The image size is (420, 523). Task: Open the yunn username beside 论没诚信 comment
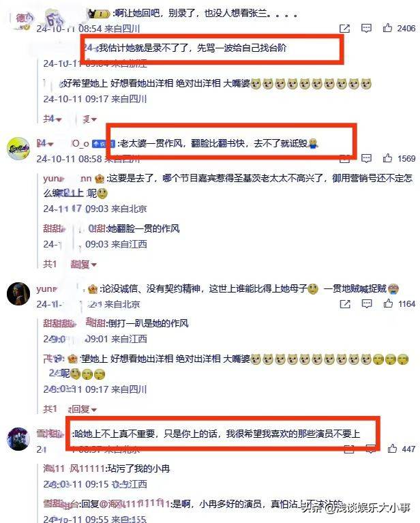(48, 289)
